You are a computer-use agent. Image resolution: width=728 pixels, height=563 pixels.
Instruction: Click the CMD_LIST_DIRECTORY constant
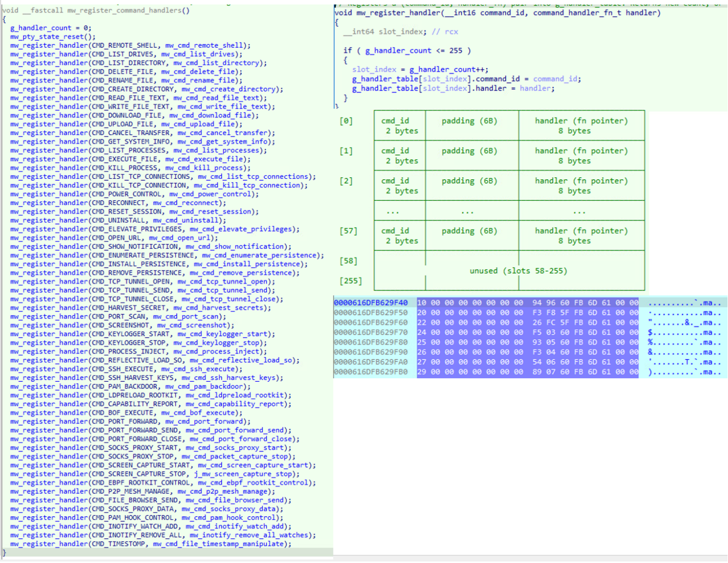click(x=128, y=63)
